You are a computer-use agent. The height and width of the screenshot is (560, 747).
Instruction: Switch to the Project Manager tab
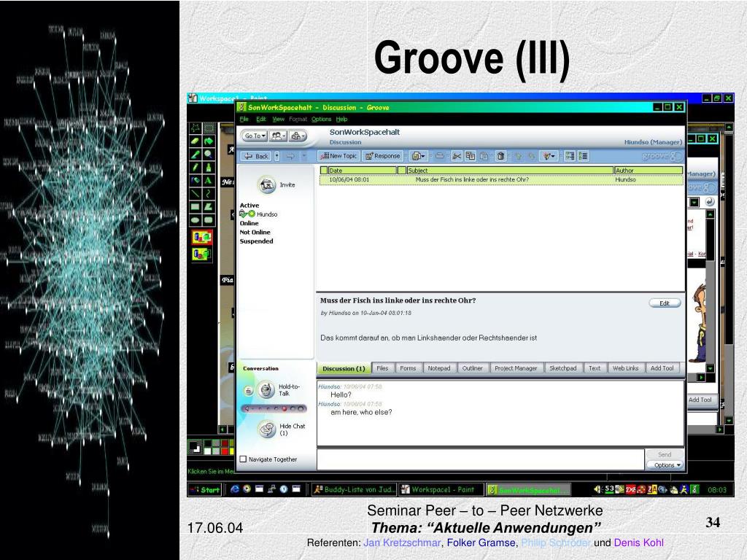(x=516, y=368)
